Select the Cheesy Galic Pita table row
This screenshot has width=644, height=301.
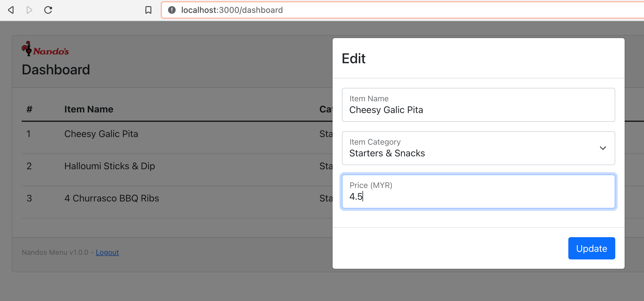point(101,134)
